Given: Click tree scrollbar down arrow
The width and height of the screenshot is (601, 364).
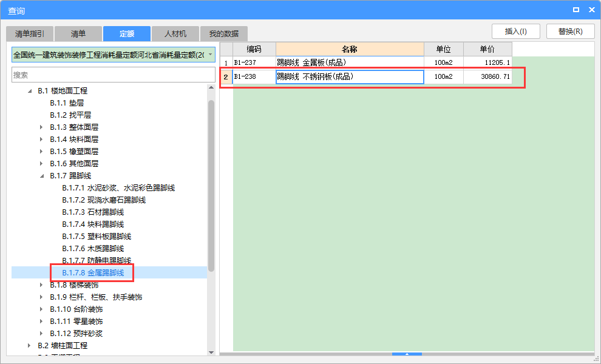Looking at the screenshot, I should [x=211, y=352].
